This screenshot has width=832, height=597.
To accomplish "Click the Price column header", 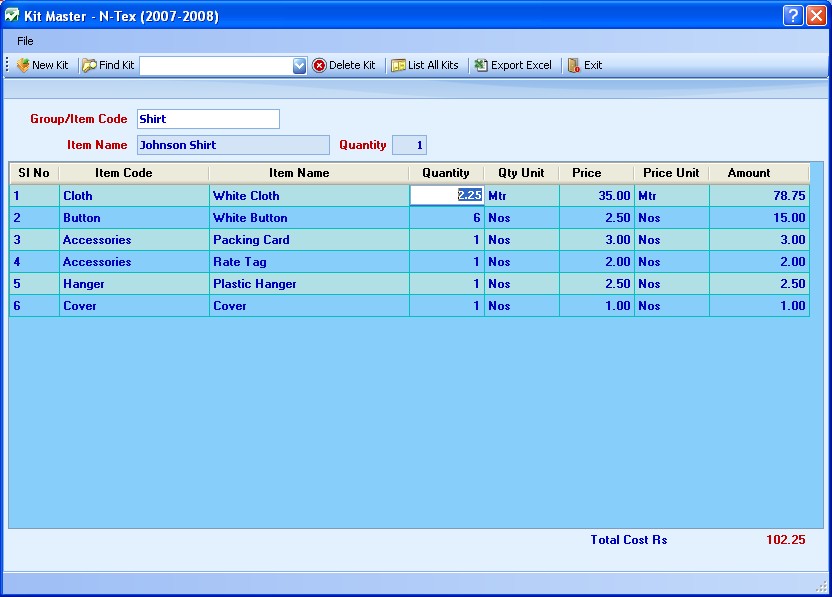I will coord(596,173).
